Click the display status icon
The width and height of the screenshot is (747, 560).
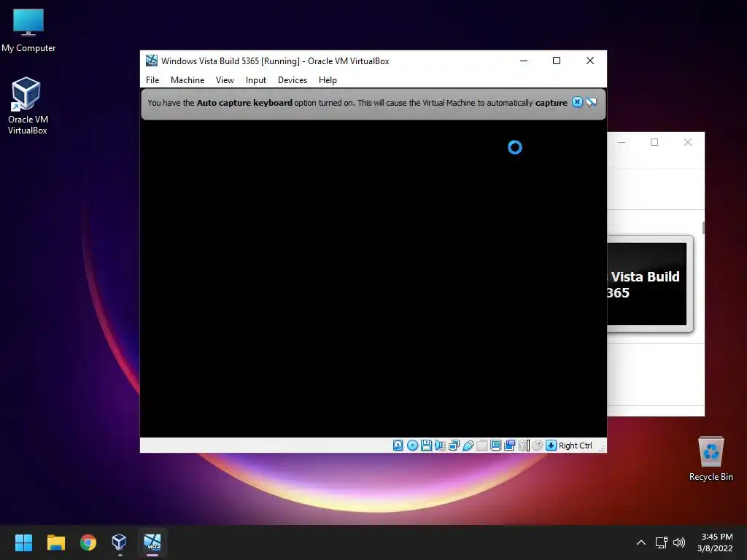pyautogui.click(x=495, y=446)
